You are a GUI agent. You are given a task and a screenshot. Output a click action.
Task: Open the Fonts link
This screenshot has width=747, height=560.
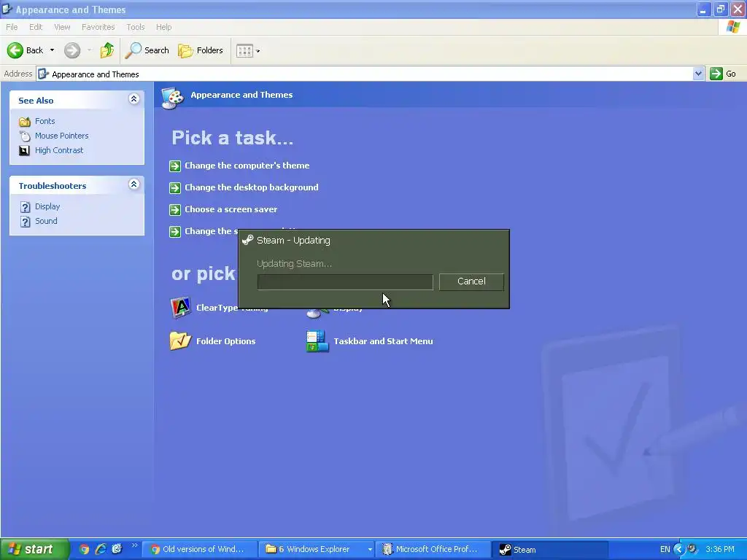point(44,121)
